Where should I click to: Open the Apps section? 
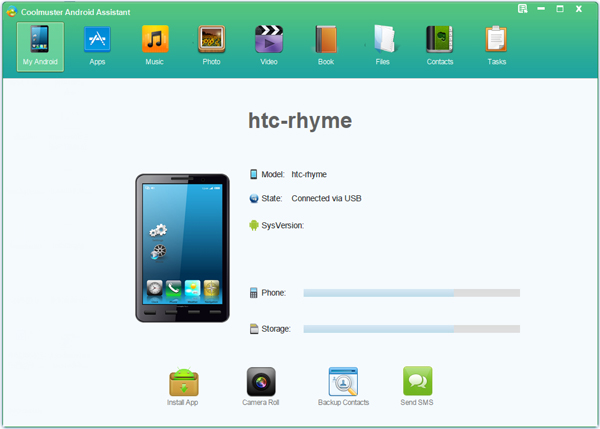[x=97, y=44]
